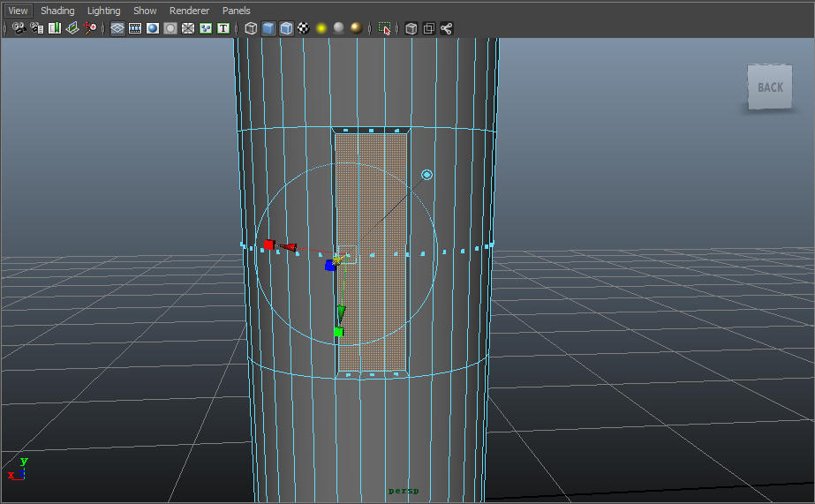Click the Select Camera icon
815x504 pixels.
click(19, 28)
